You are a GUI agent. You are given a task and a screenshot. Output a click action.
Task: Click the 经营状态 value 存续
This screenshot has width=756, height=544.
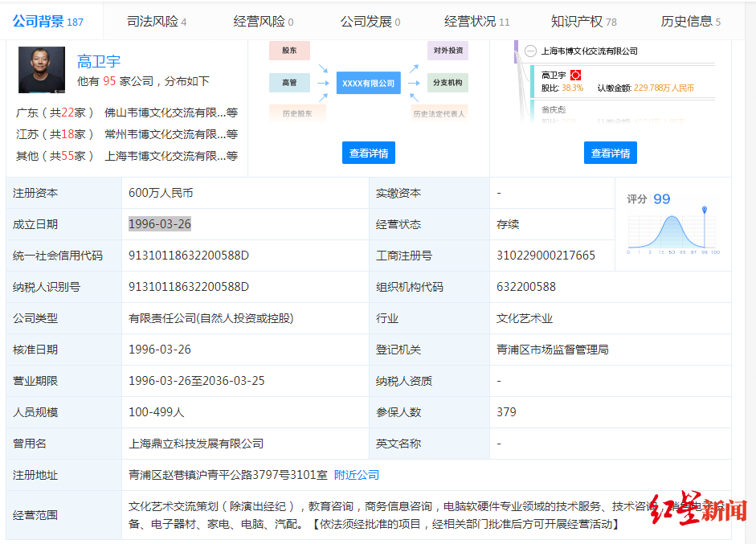pos(508,224)
